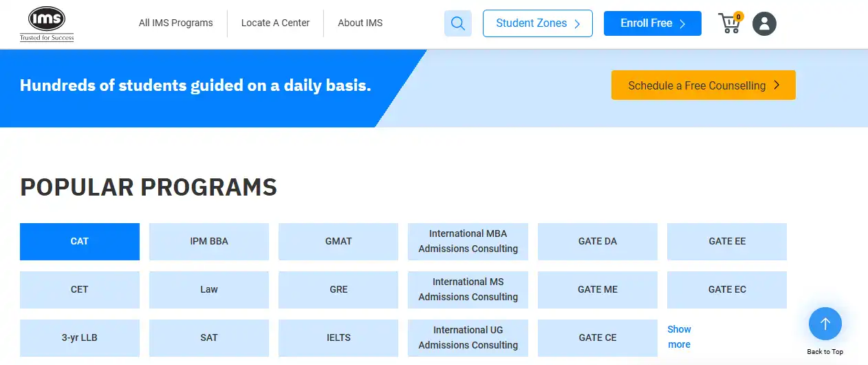Select International MS Admissions Consulting tile
This screenshot has width=868, height=365.
(x=468, y=290)
